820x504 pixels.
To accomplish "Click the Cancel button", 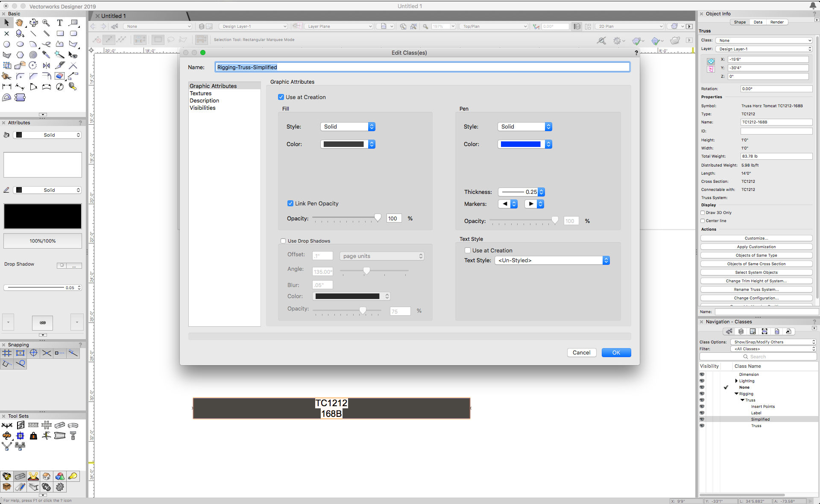I will 581,352.
